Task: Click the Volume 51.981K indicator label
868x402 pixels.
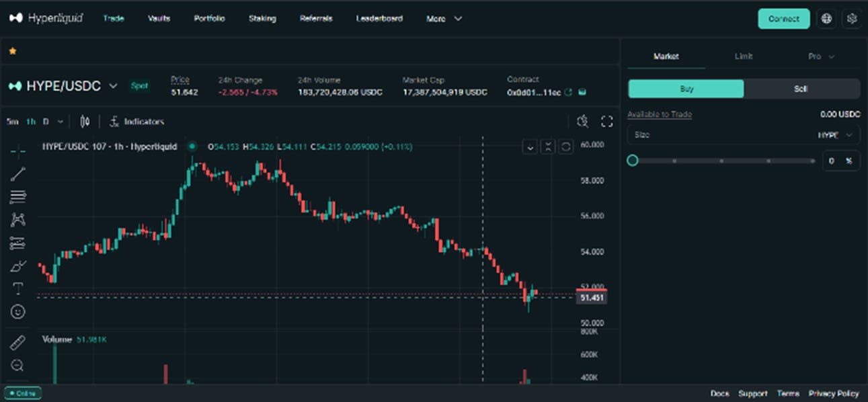Action: [74, 339]
